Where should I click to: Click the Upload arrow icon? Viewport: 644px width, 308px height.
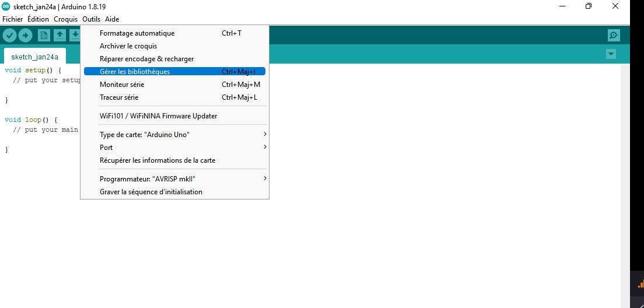(25, 36)
